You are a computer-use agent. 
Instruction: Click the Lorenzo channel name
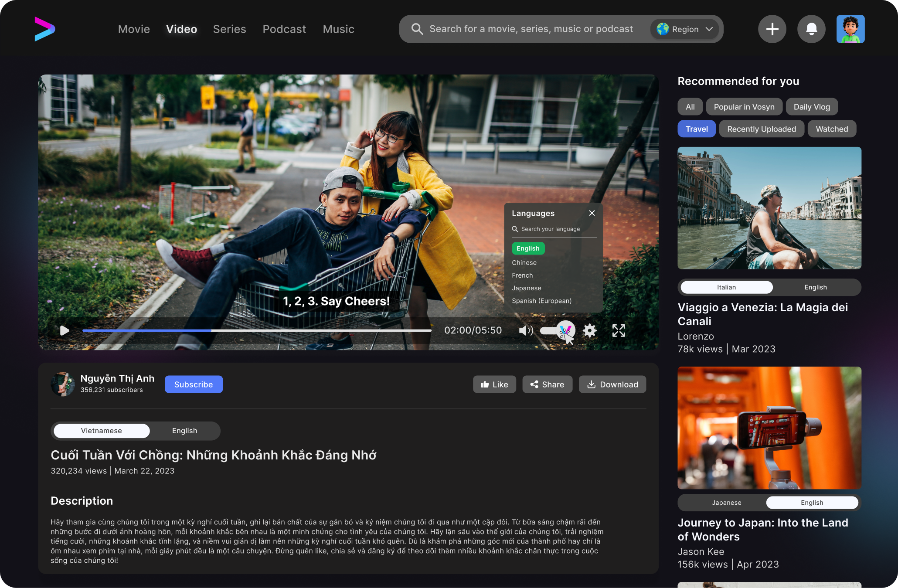tap(696, 336)
